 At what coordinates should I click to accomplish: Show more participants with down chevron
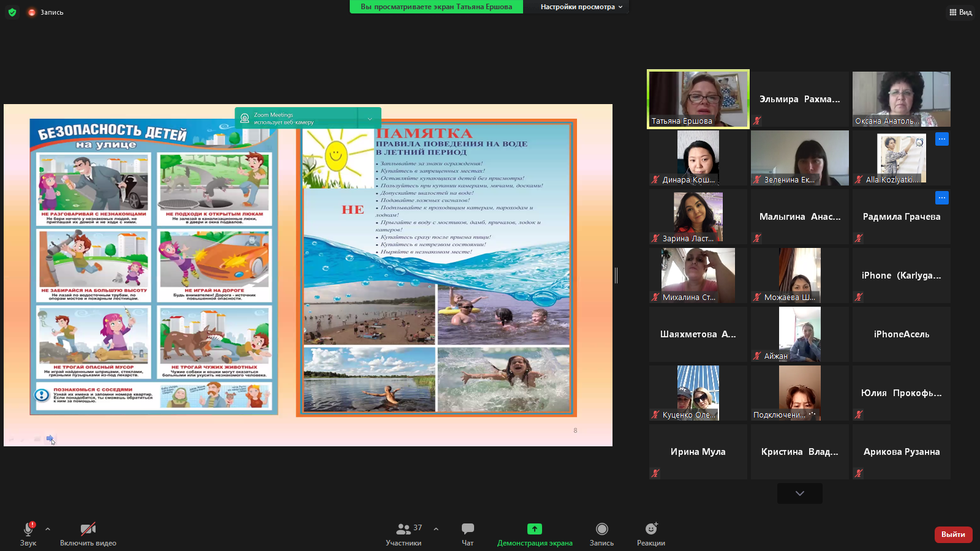(x=800, y=493)
